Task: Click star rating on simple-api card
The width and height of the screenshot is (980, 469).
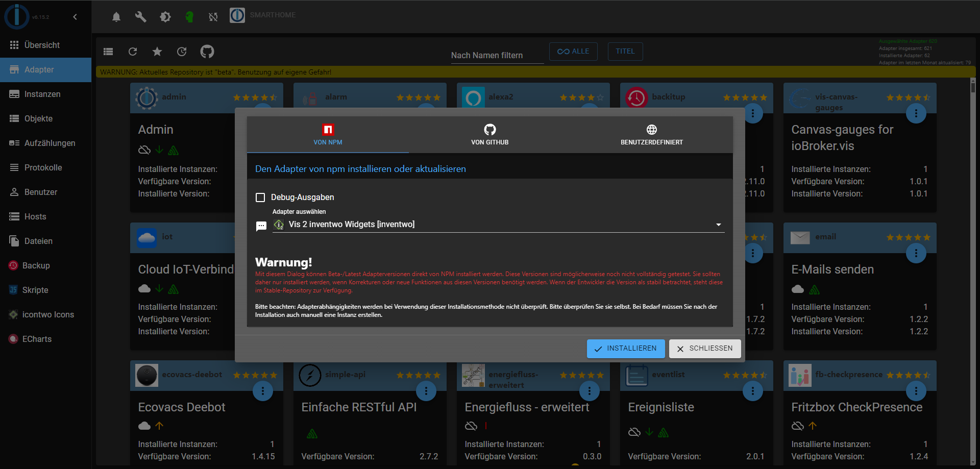Action: pos(419,375)
